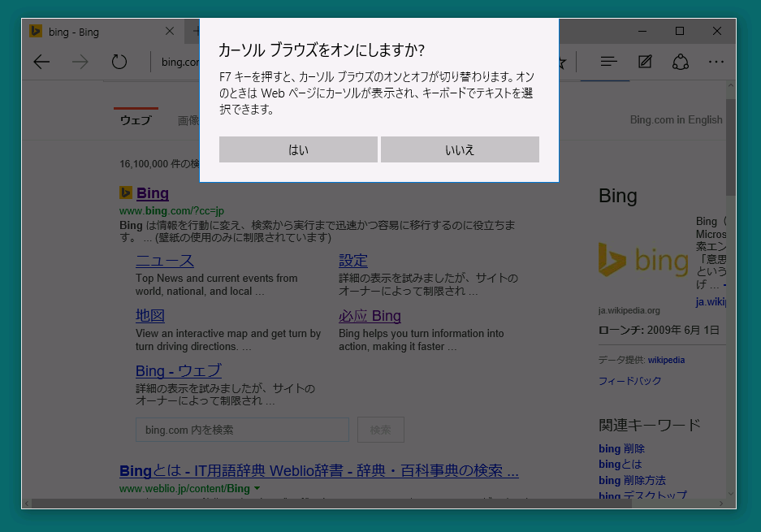Click the Bing favicon beside result title

click(126, 192)
